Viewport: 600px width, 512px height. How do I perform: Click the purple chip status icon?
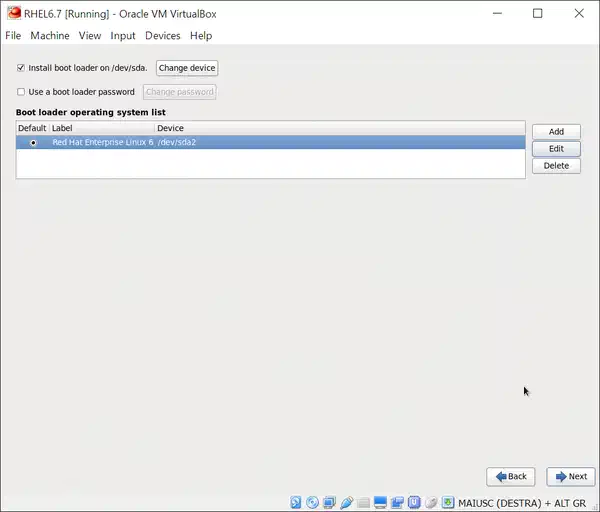click(x=414, y=502)
